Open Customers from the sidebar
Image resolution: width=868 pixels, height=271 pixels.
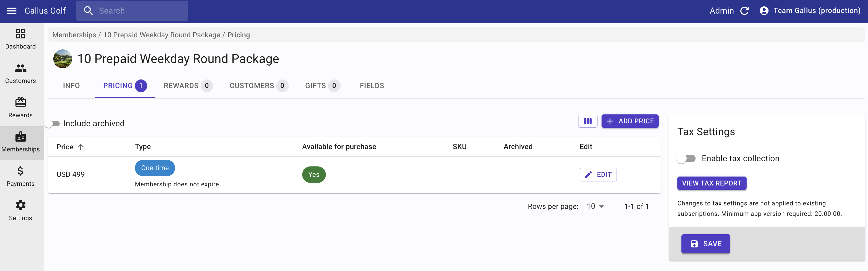(20, 74)
